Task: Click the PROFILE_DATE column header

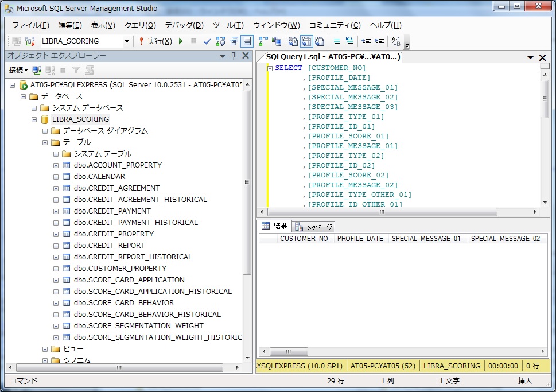Action: 360,239
